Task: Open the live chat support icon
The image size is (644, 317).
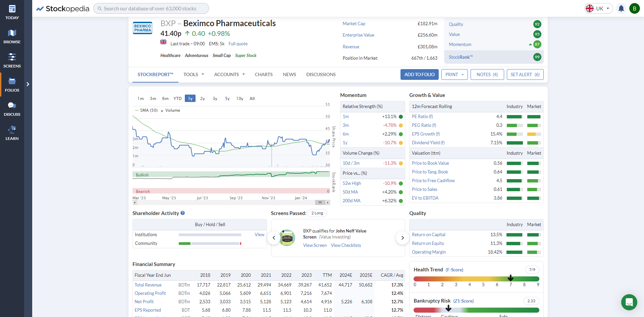Action: point(629,302)
